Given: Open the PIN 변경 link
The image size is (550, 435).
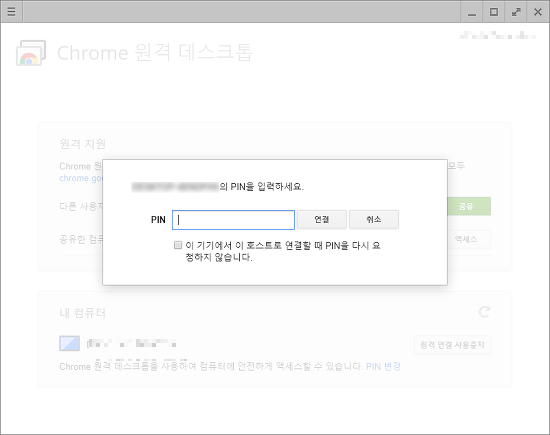Looking at the screenshot, I should click(x=383, y=367).
